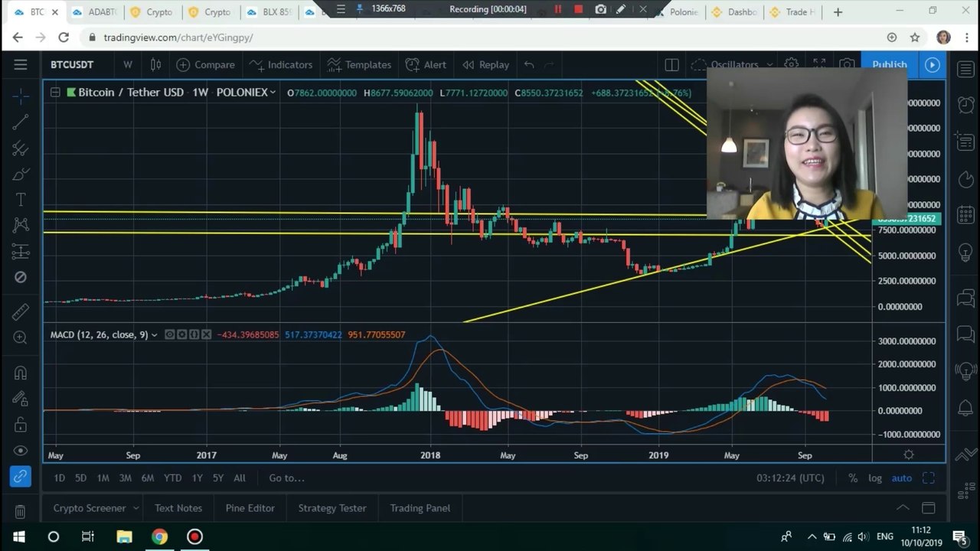Screen dimensions: 980x551
Task: Toggle hide all drawing tools eye
Action: click(21, 451)
